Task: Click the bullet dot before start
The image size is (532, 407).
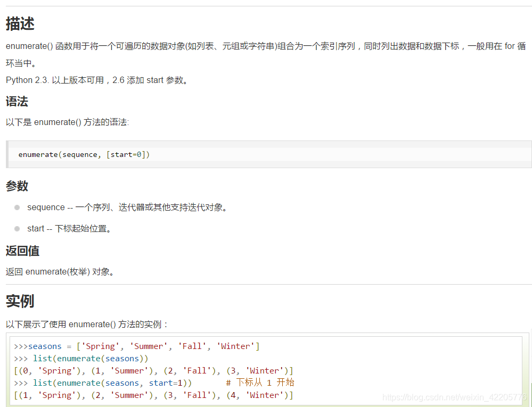Action: [17, 228]
